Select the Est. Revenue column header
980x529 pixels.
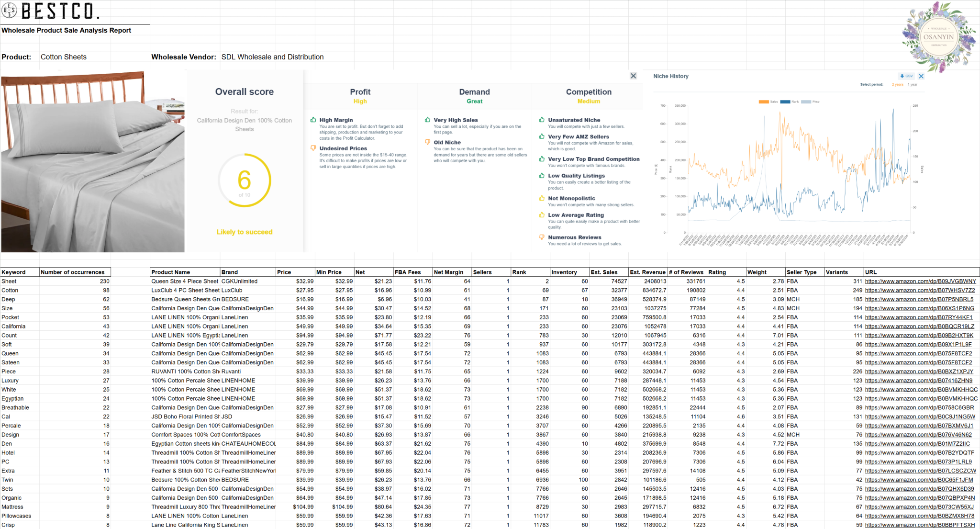[647, 272]
